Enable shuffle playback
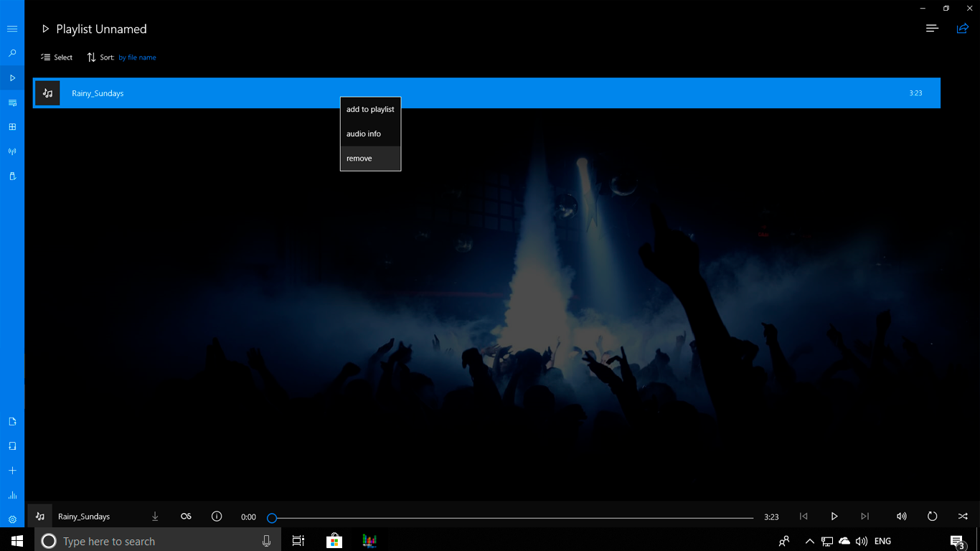Image resolution: width=980 pixels, height=551 pixels. [963, 516]
